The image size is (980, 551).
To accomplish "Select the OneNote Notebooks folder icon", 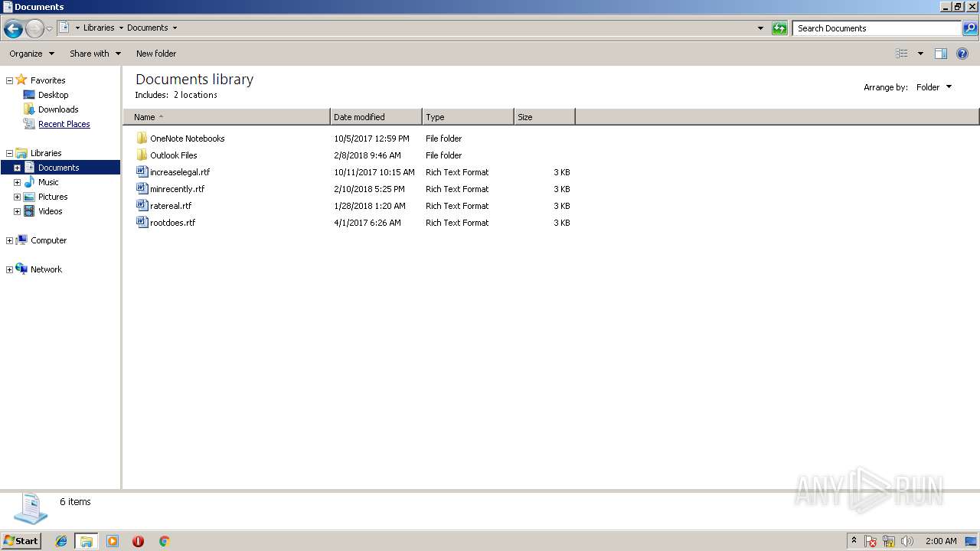I will click(x=142, y=139).
